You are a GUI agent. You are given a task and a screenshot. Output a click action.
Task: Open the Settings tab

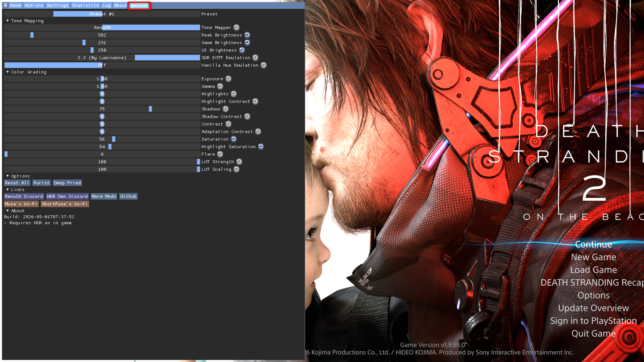[58, 6]
